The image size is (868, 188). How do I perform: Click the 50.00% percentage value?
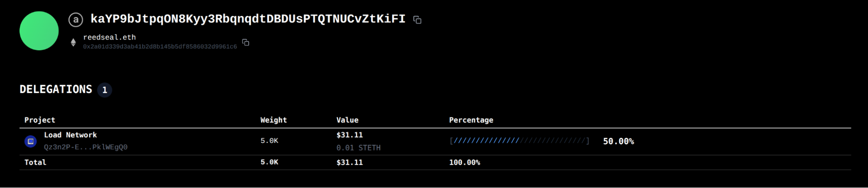pyautogui.click(x=618, y=141)
